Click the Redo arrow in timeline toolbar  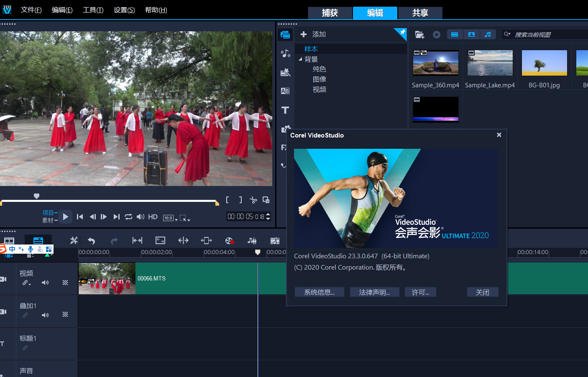point(114,241)
